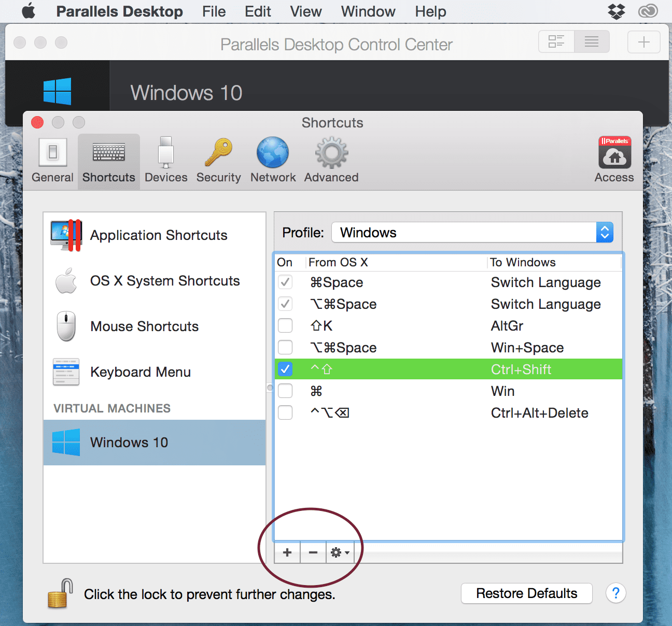This screenshot has width=672, height=626.
Task: Open the Help menu
Action: 430,11
